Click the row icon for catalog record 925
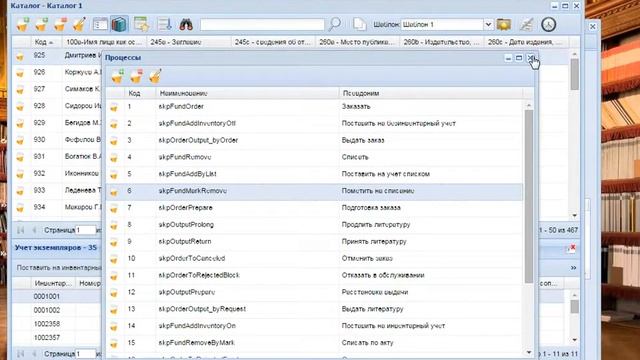Screen dimensions: 640x360 coord(20,56)
